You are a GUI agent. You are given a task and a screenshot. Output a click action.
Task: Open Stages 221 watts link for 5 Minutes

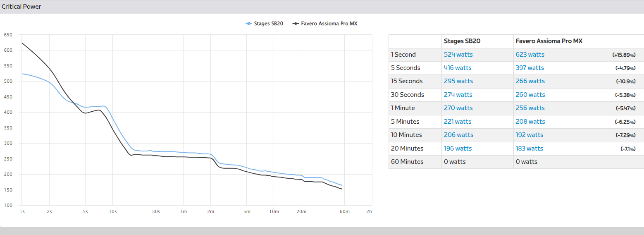(458, 122)
